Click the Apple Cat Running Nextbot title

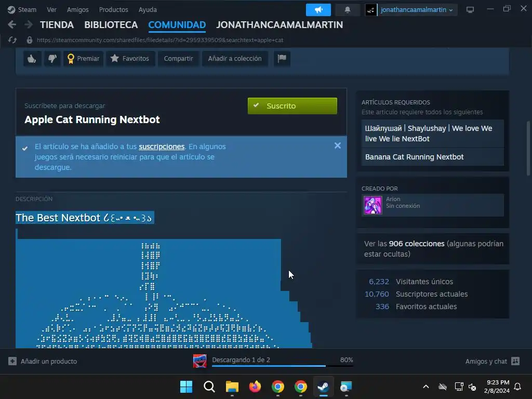click(92, 119)
